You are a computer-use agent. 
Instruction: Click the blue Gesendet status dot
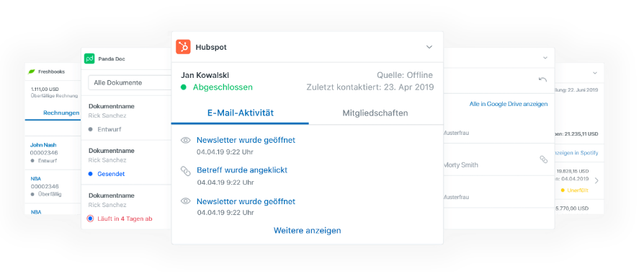[91, 174]
